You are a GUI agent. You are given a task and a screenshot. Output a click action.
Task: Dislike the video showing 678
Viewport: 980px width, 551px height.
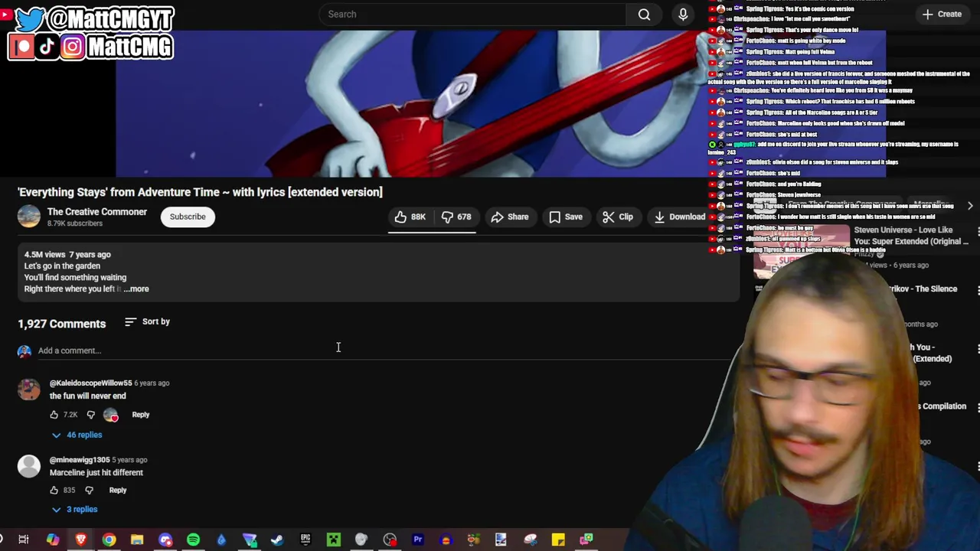456,217
